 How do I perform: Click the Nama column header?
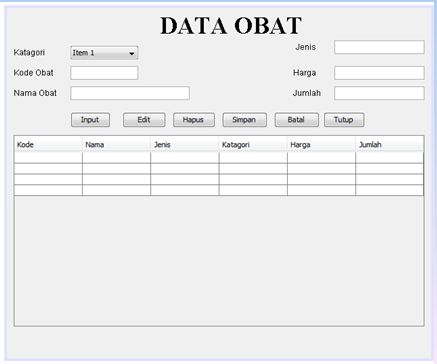[x=116, y=145]
